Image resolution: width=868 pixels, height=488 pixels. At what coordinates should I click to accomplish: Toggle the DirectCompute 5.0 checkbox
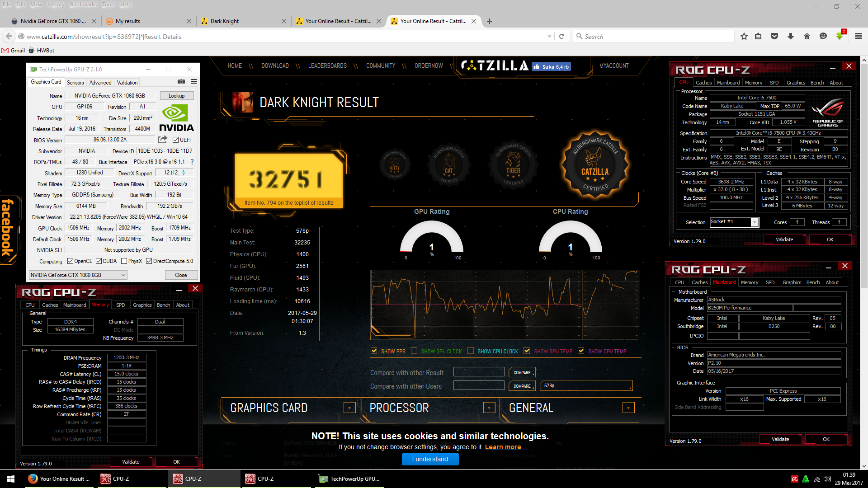[x=149, y=261]
